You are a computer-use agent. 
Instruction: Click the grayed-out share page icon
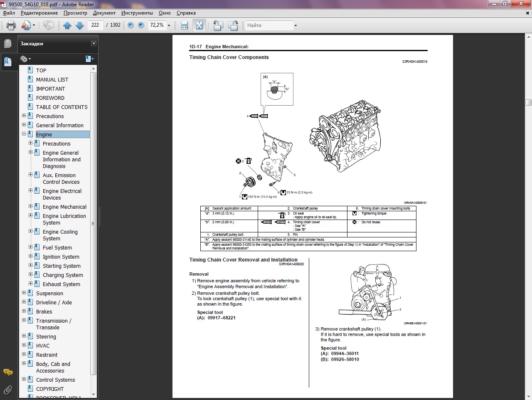click(x=49, y=25)
